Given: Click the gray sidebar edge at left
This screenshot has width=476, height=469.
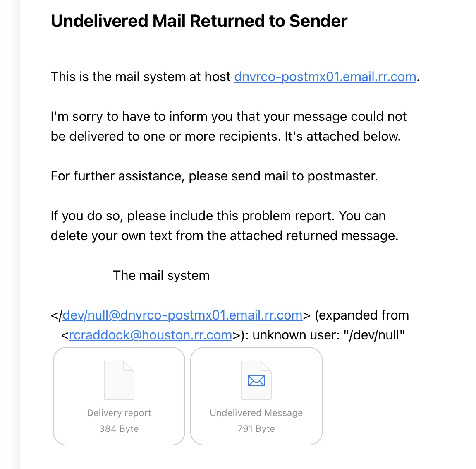Looking at the screenshot, I should pos(10,234).
